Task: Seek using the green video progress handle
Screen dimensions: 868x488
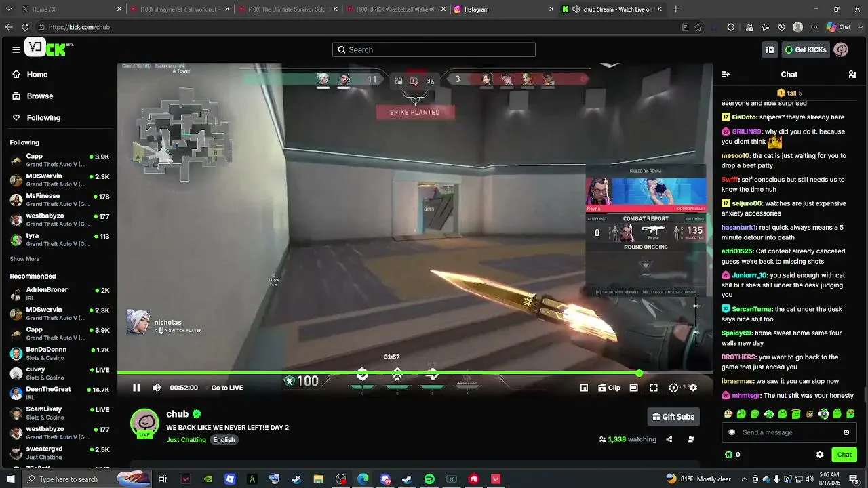Action: (639, 373)
